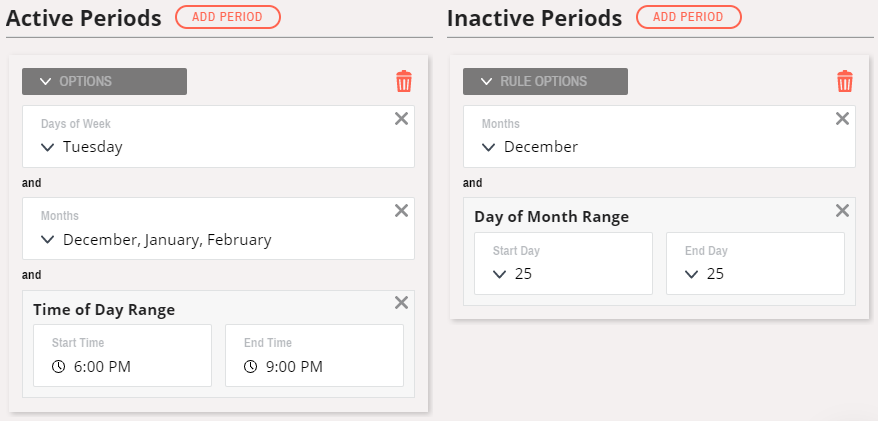The image size is (878, 421).
Task: Delete the active period with trash icon
Action: [404, 81]
